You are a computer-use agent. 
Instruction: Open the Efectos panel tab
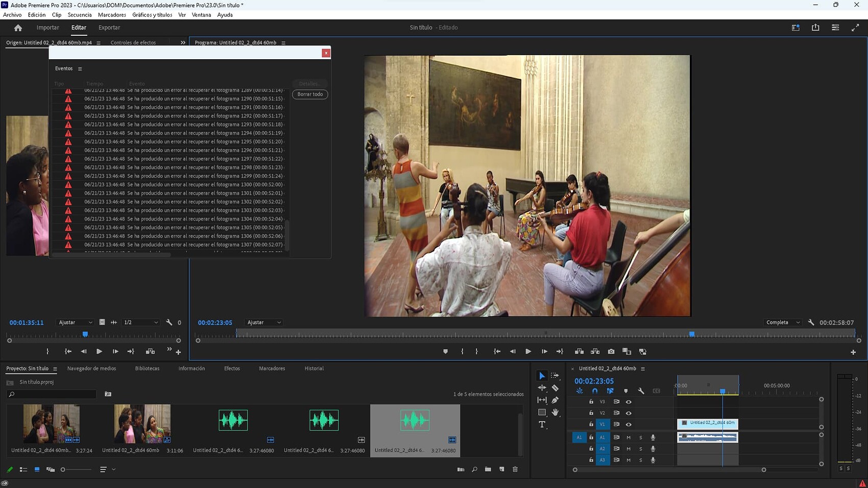[232, 369]
